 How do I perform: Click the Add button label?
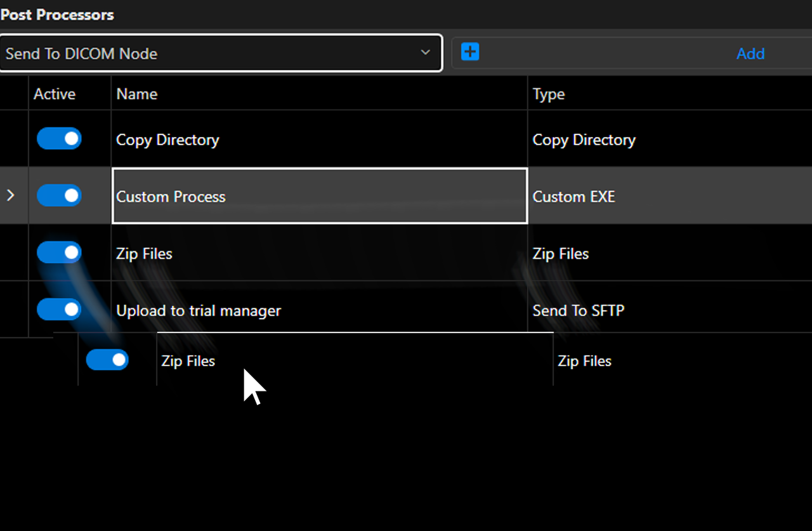click(750, 54)
